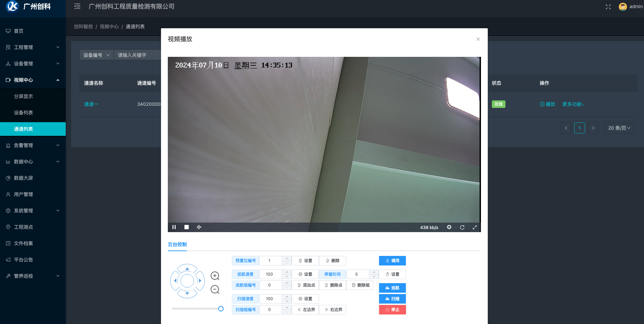Open 设备列表 in the sidebar menu
644x324 pixels.
[x=23, y=113]
